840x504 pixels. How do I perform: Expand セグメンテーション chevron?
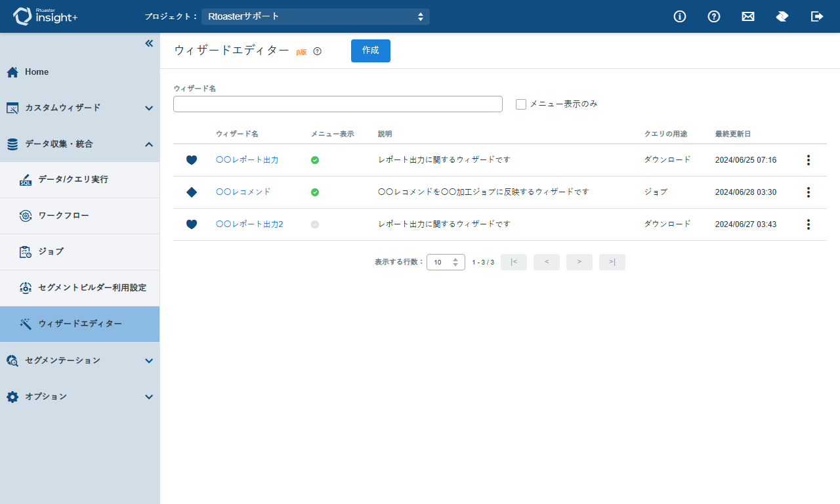(x=149, y=361)
